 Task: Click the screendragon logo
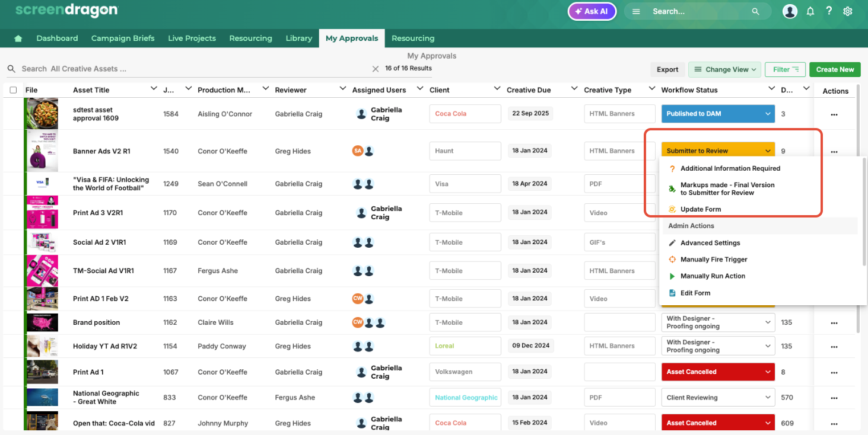(x=66, y=11)
